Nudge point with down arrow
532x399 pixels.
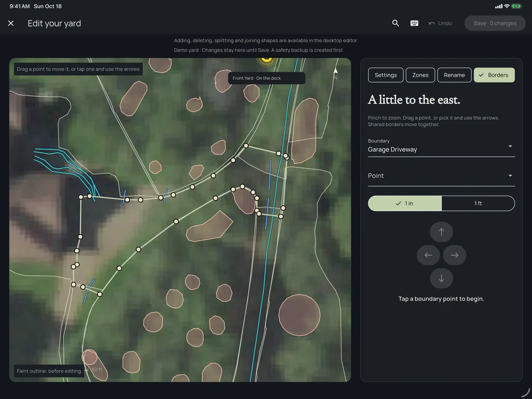pyautogui.click(x=441, y=278)
